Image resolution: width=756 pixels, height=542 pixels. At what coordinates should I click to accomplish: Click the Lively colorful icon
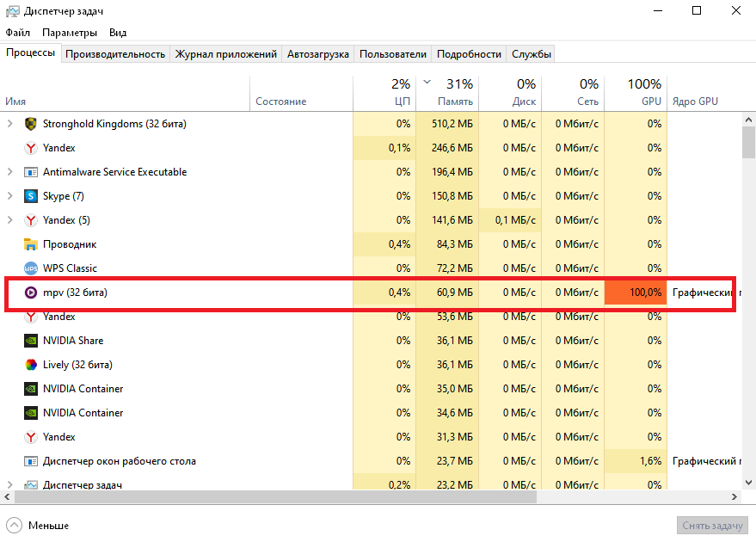[x=31, y=365]
